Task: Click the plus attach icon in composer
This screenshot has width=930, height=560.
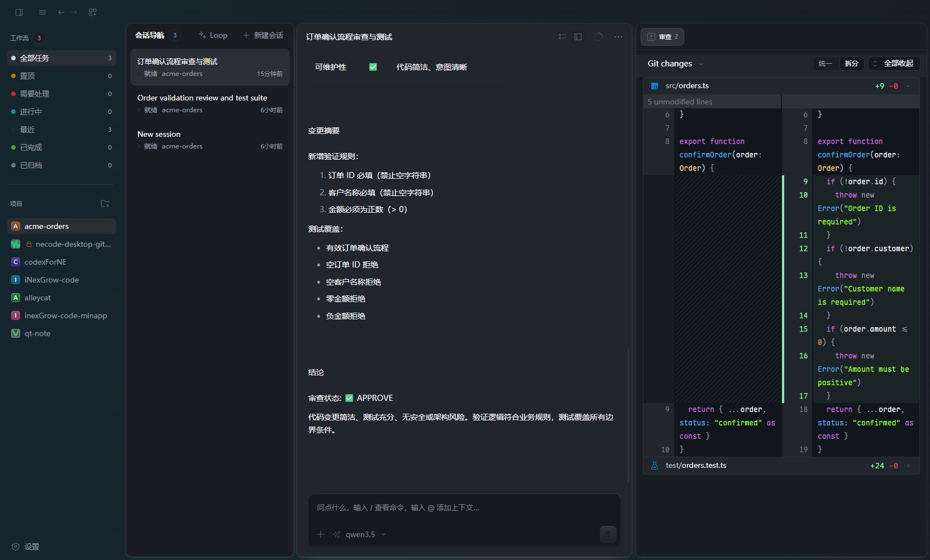Action: 321,534
